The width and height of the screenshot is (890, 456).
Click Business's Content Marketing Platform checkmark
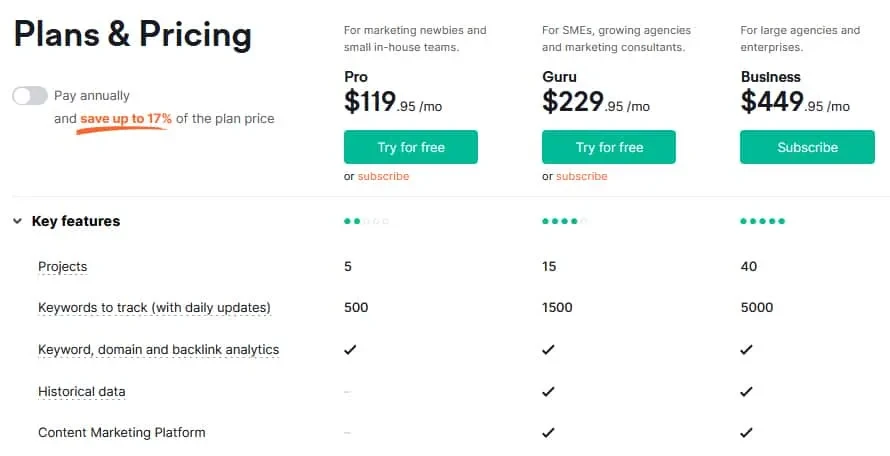pyautogui.click(x=746, y=433)
